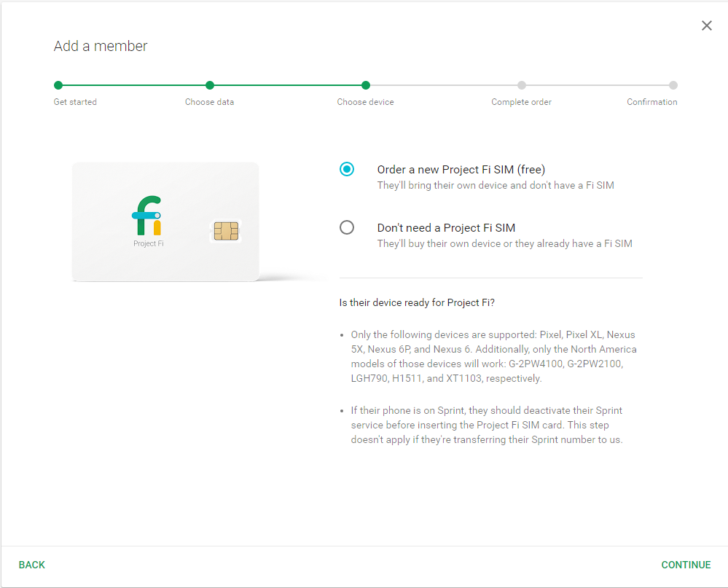The image size is (728, 588).
Task: Click Is their device ready for Project Fi? heading
Action: click(x=417, y=302)
